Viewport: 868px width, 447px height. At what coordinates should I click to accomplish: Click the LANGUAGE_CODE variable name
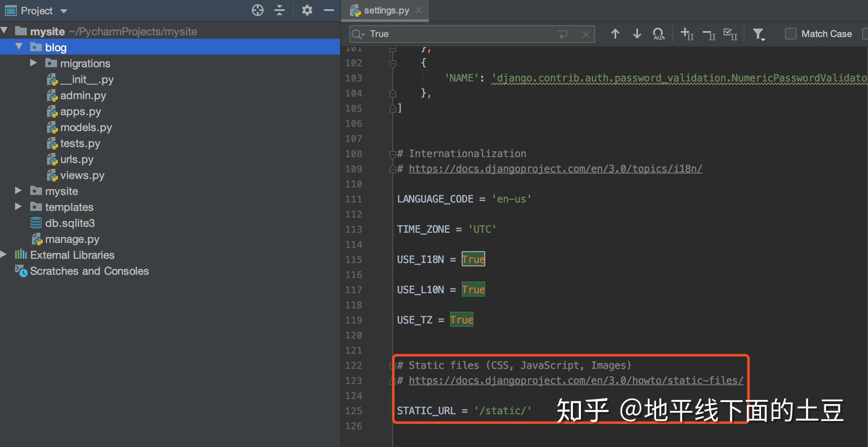point(435,199)
